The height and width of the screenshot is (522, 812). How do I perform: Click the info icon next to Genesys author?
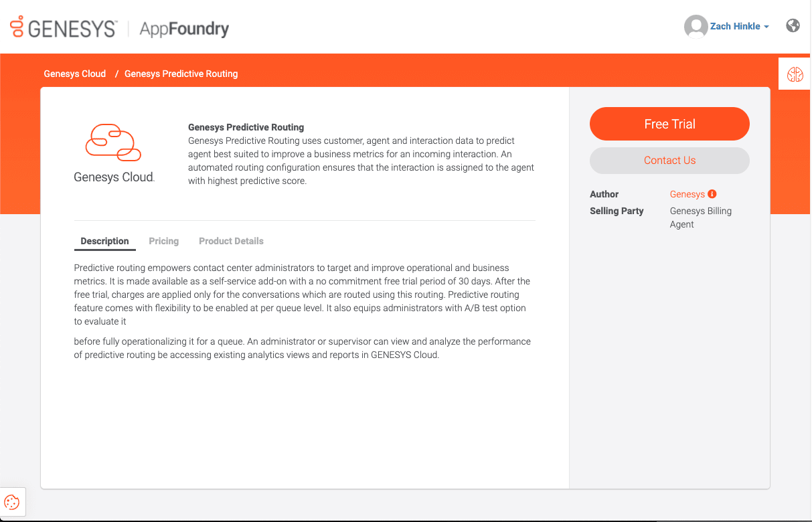click(712, 194)
